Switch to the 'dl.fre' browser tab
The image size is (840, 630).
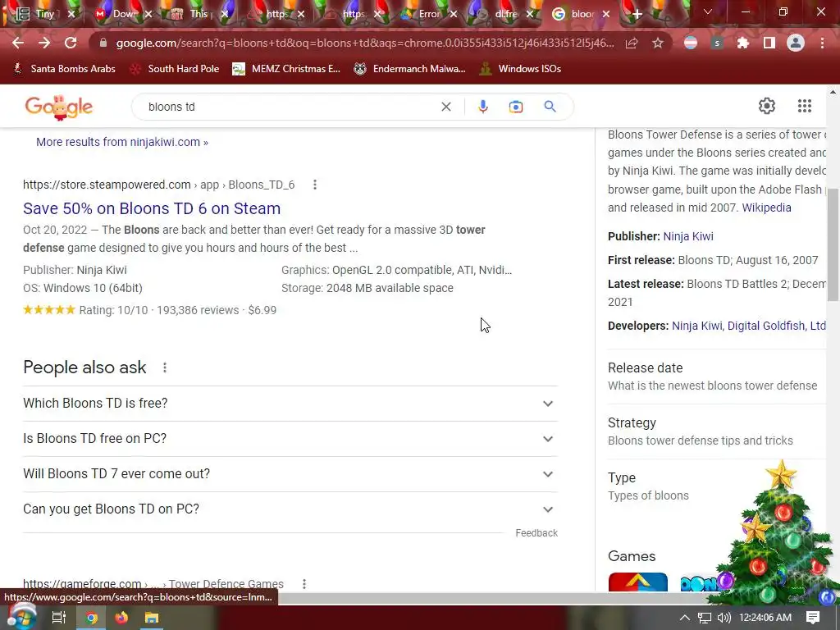[x=505, y=14]
